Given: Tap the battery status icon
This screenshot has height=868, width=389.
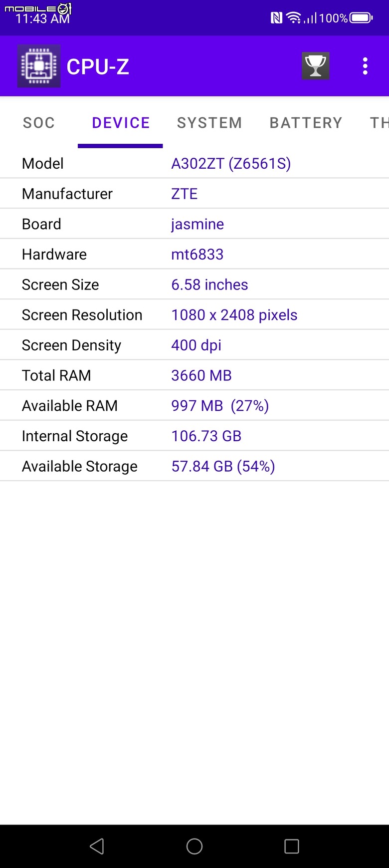Looking at the screenshot, I should click(x=361, y=18).
